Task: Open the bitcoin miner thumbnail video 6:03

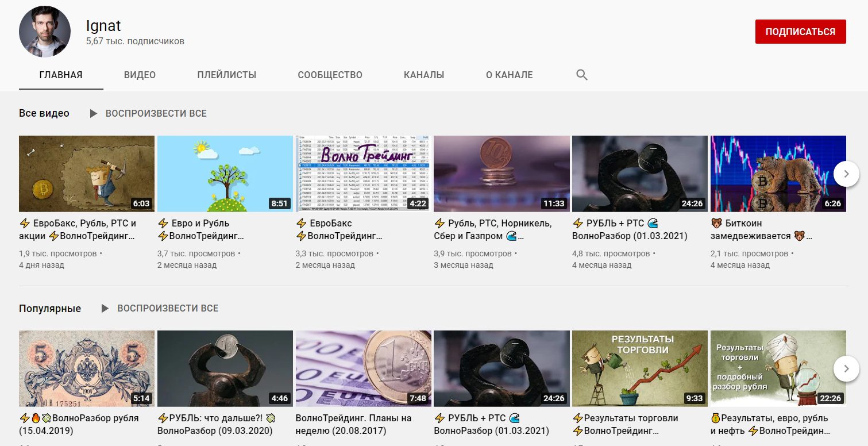Action: [x=87, y=174]
